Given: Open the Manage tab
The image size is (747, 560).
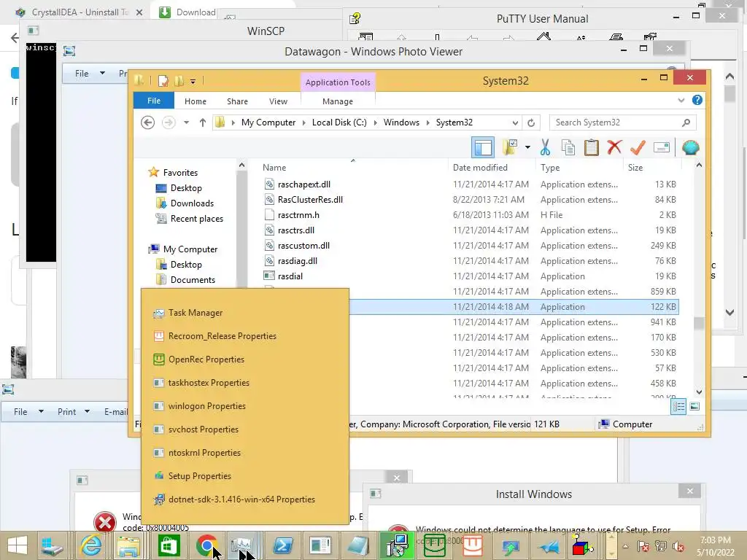Looking at the screenshot, I should [338, 101].
